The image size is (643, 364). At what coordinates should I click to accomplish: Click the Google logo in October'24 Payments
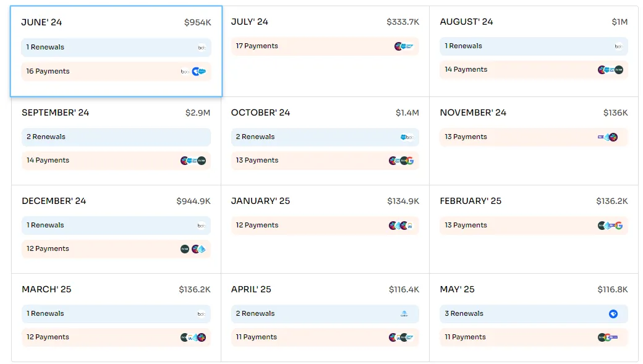pyautogui.click(x=410, y=161)
